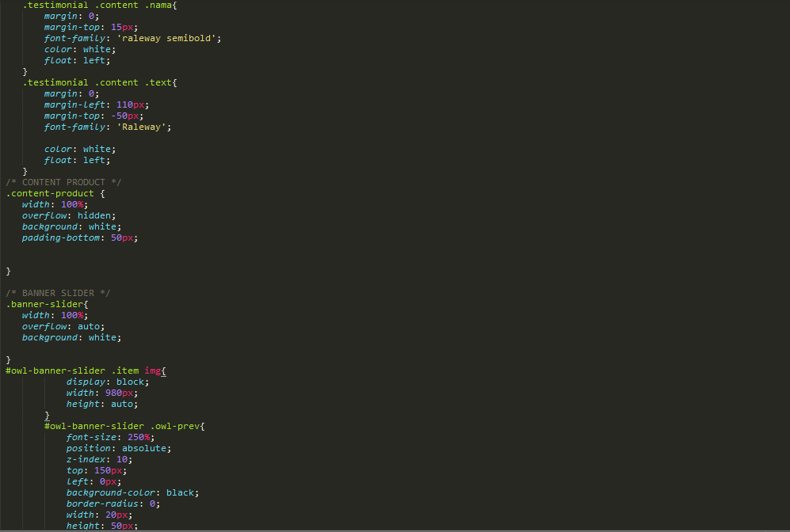Click the '/* CONTENT PRODUCT */' comment
This screenshot has width=790, height=532.
tap(63, 182)
